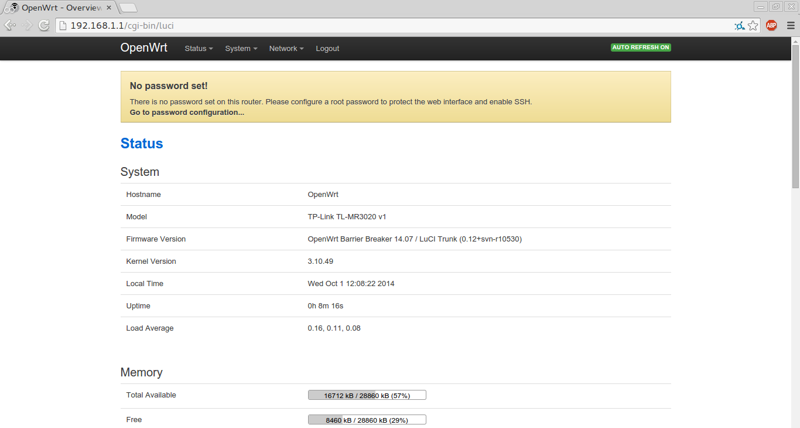The image size is (800, 428).
Task: Click the Uptime label
Action: (138, 306)
